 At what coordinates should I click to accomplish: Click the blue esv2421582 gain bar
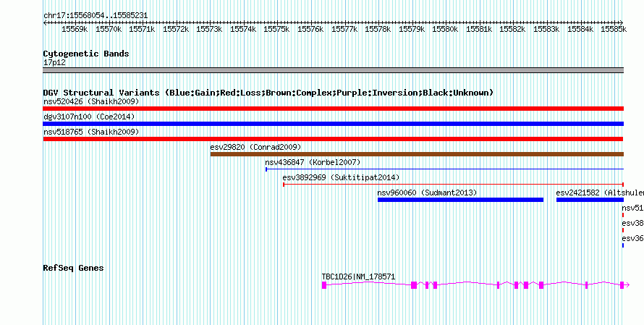(x=590, y=200)
